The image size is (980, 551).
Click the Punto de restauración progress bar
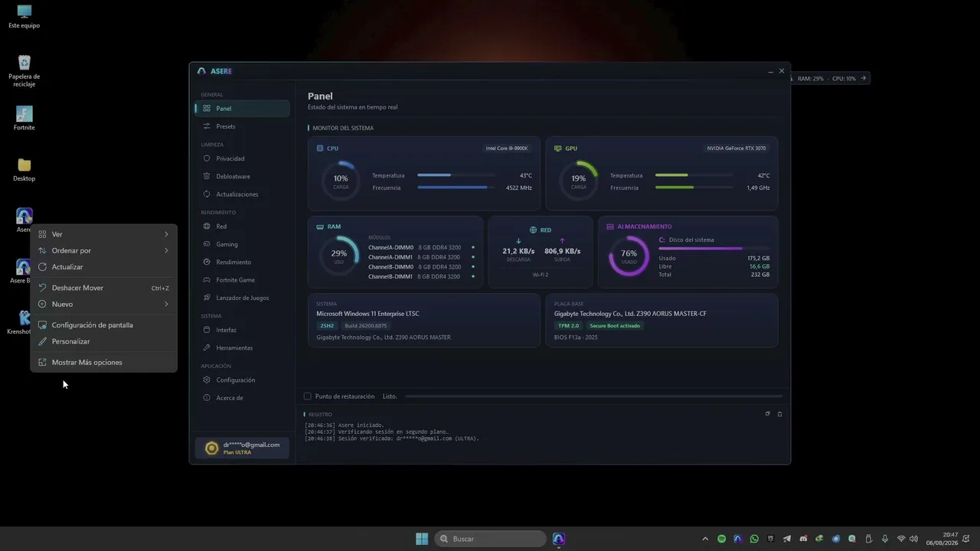coord(593,396)
